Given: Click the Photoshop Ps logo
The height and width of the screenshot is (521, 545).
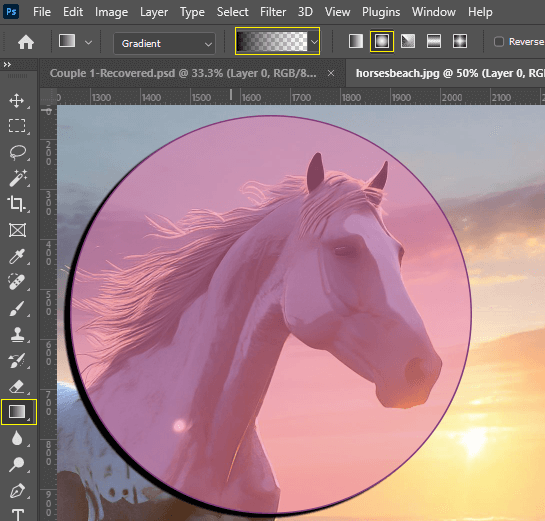Looking at the screenshot, I should coord(11,12).
